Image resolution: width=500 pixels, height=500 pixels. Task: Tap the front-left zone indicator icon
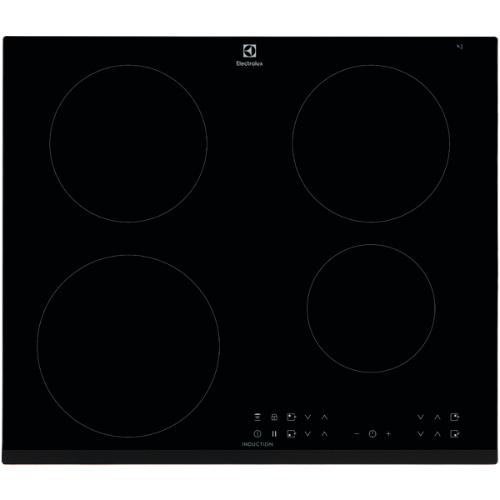[291, 434]
